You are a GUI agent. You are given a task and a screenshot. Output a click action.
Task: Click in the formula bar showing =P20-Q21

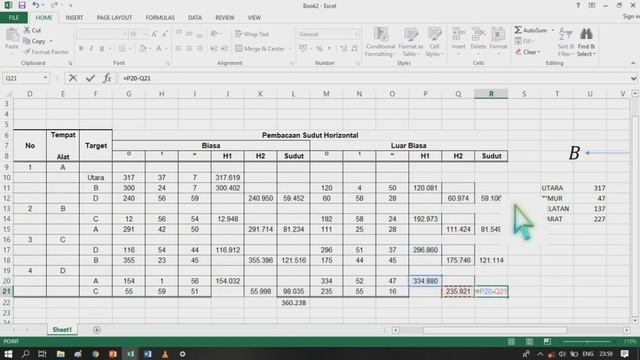pyautogui.click(x=373, y=78)
